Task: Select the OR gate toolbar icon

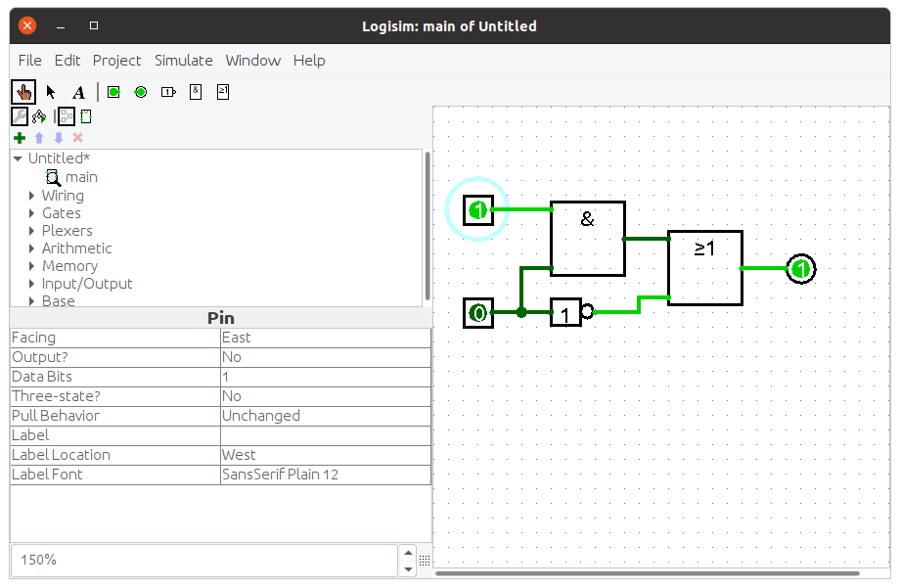Action: (223, 92)
